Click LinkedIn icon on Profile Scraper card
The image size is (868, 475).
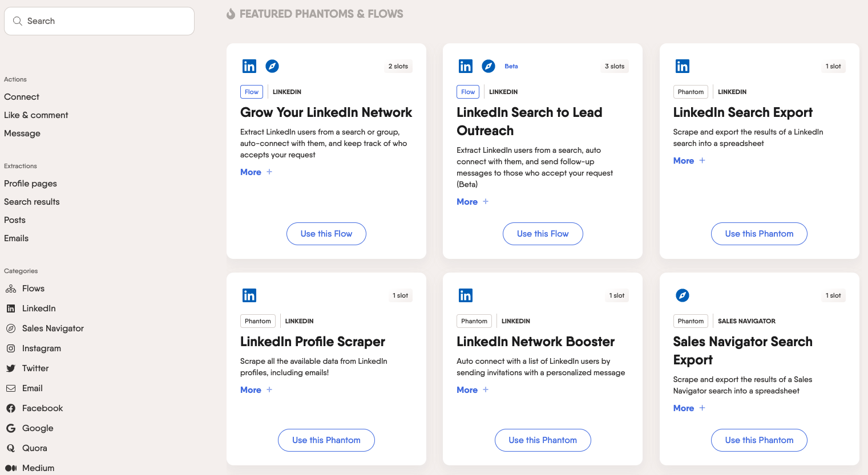(x=249, y=295)
